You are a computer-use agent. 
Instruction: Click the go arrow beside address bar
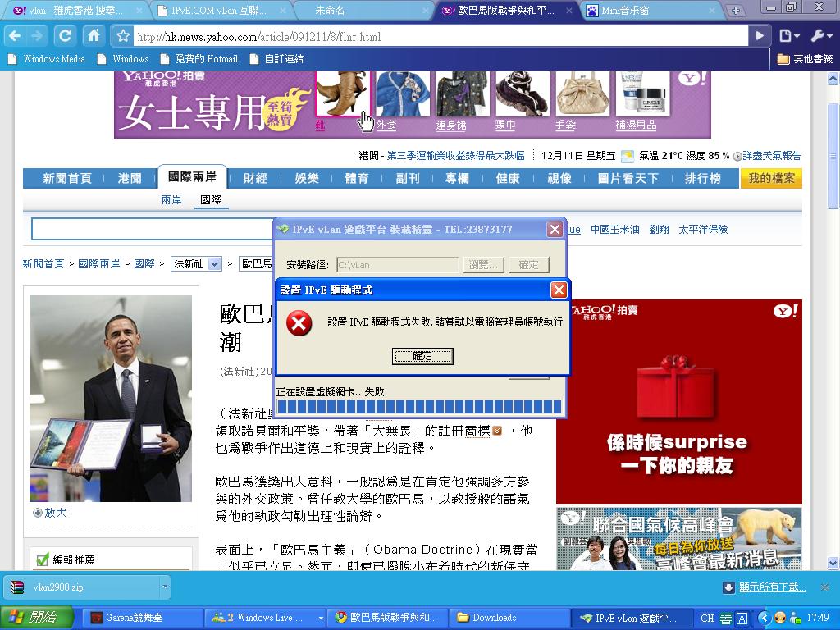(759, 36)
